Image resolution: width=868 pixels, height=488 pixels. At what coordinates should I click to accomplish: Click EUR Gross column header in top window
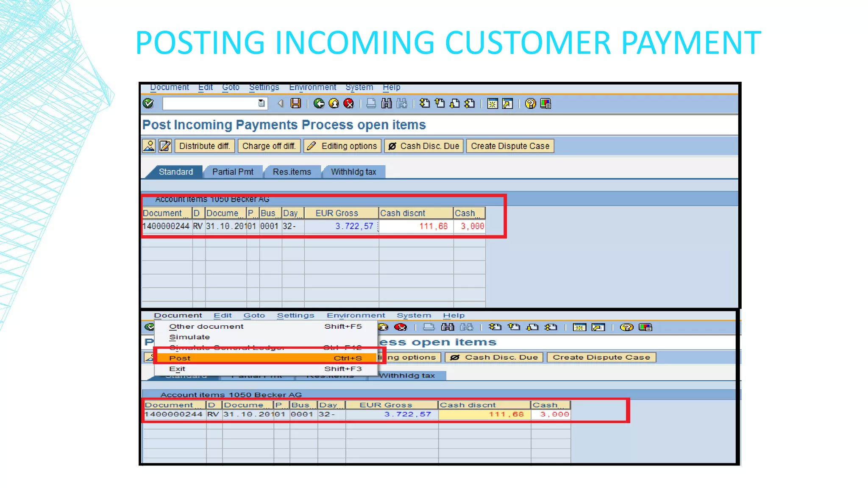click(341, 213)
